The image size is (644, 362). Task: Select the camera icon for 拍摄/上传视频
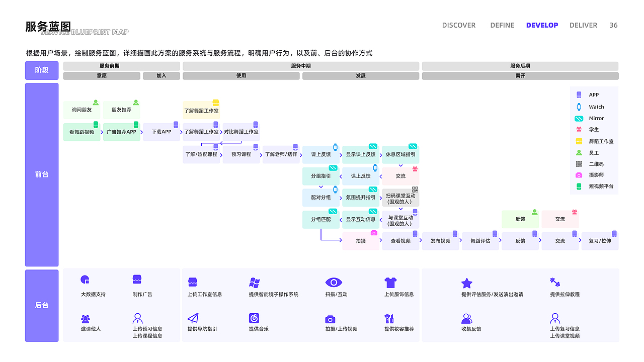(330, 319)
